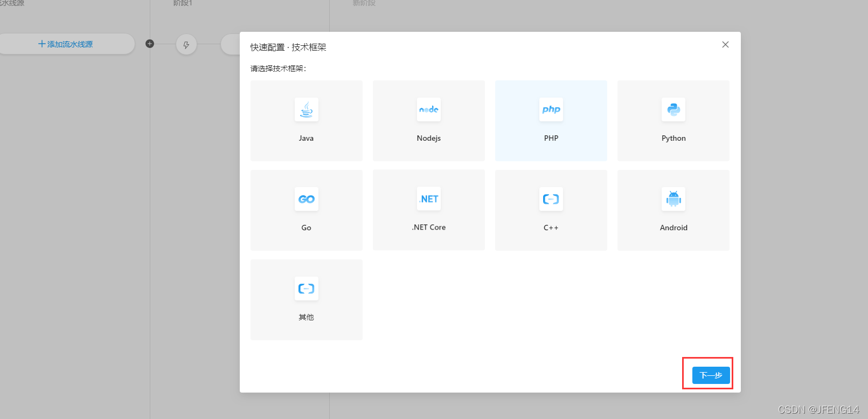This screenshot has height=419, width=868.
Task: Click the Go framework label
Action: click(x=306, y=228)
